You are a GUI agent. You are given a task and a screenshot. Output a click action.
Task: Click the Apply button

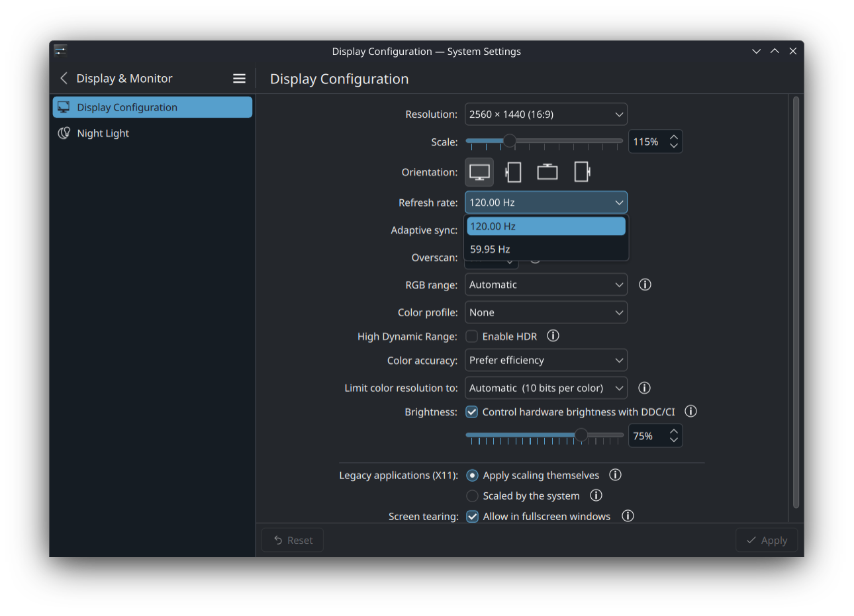[x=767, y=540]
